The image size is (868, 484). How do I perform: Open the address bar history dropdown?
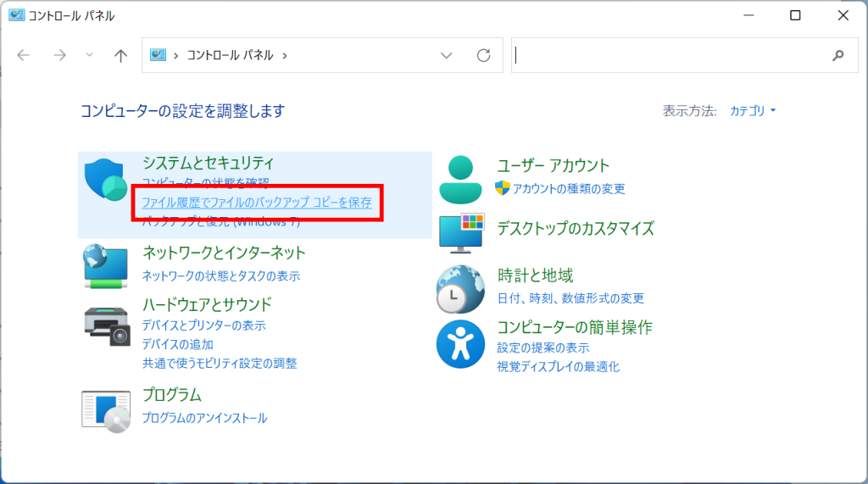[x=447, y=56]
